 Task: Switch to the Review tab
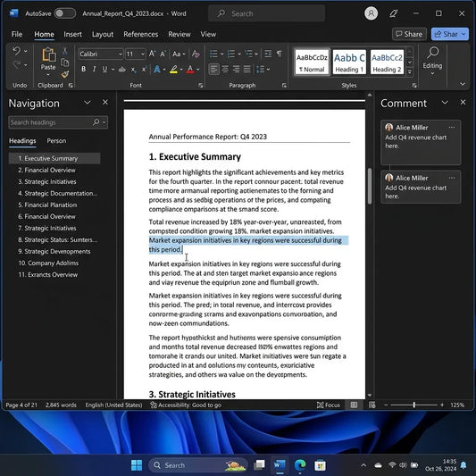[x=180, y=34]
